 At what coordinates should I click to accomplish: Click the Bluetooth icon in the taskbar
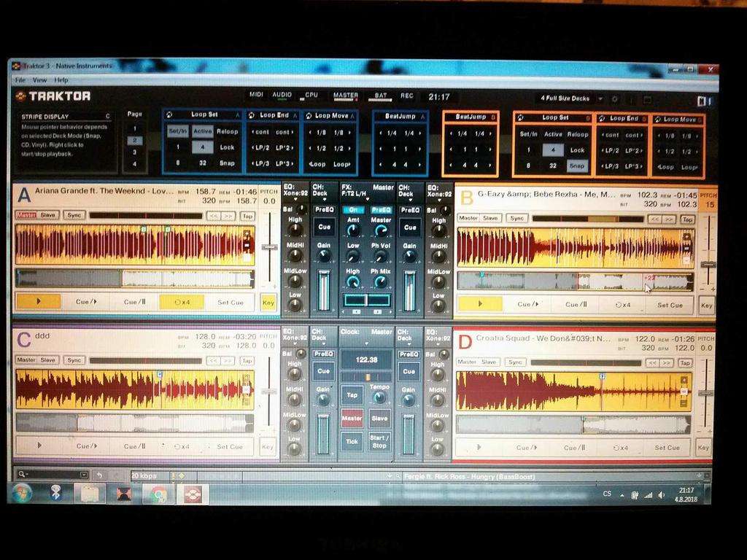point(55,493)
